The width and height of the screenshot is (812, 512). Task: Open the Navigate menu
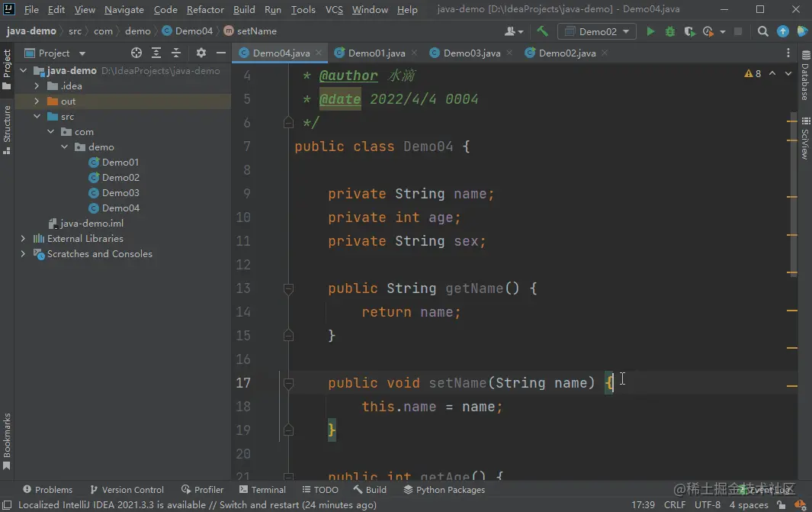(124, 9)
